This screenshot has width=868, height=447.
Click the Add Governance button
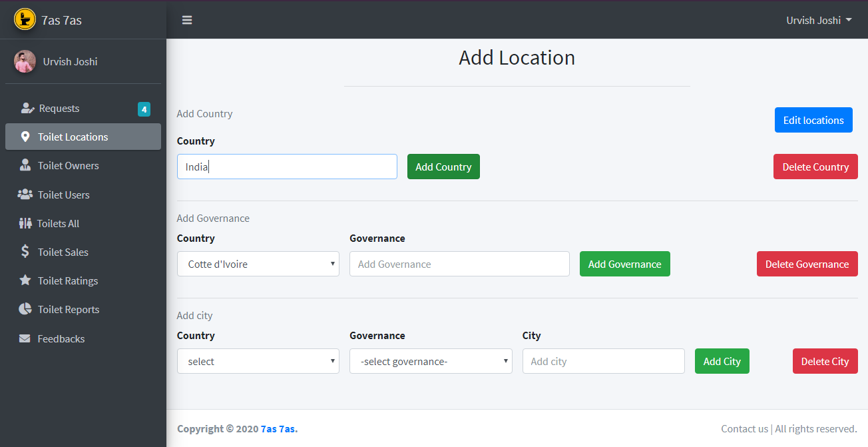click(x=625, y=264)
